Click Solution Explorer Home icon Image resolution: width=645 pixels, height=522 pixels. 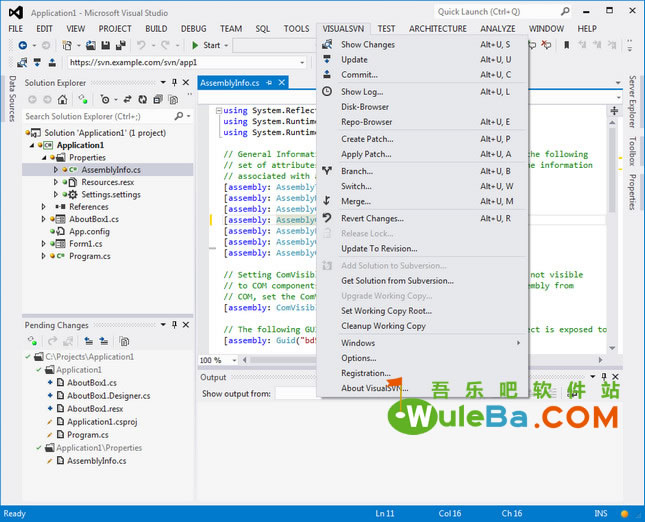pyautogui.click(x=63, y=99)
